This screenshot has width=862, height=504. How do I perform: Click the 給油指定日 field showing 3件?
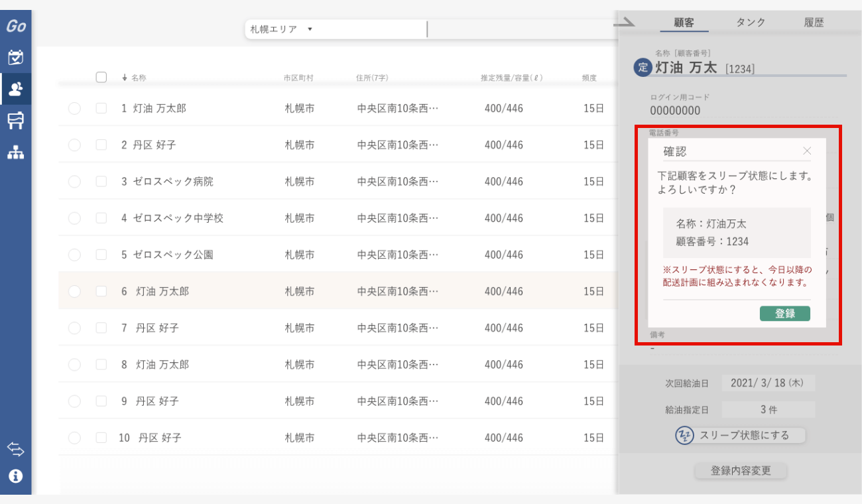coord(767,410)
